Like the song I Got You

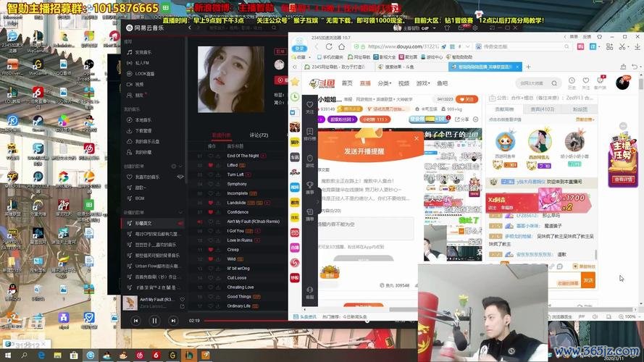tap(211, 231)
